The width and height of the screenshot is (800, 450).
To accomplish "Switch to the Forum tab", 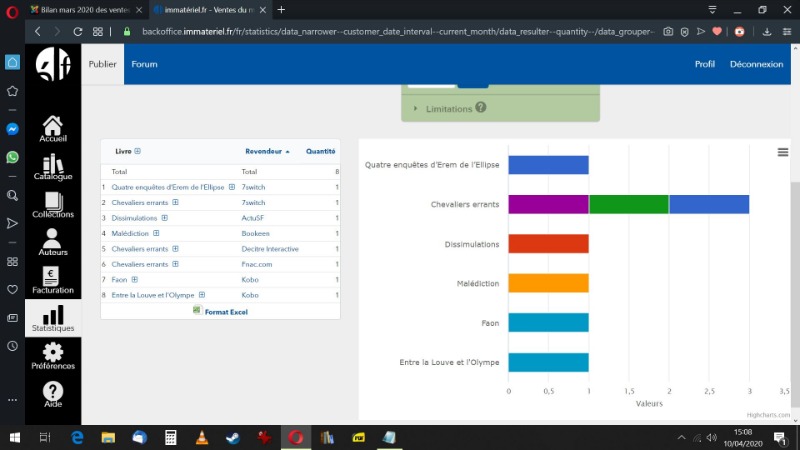I will 144,64.
